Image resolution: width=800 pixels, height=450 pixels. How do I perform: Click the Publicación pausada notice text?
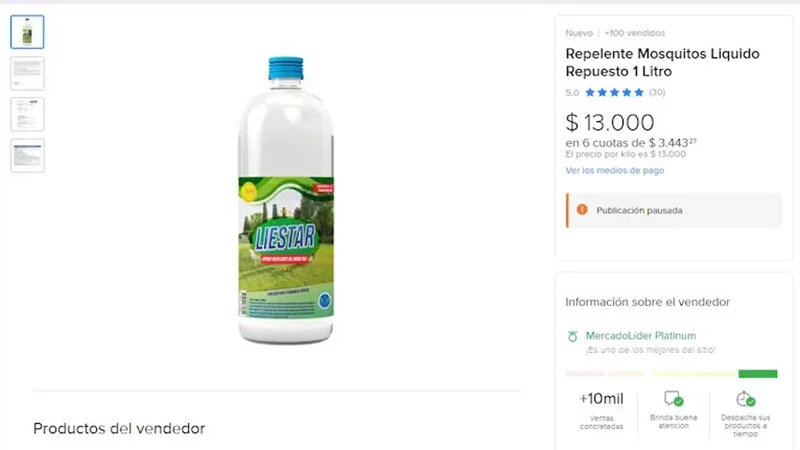click(x=639, y=211)
